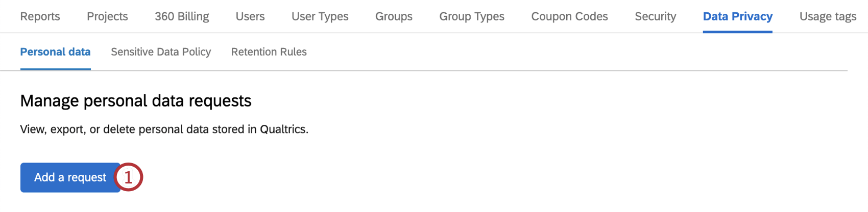Open the Group Types tab
The image size is (868, 212).
[x=472, y=16]
